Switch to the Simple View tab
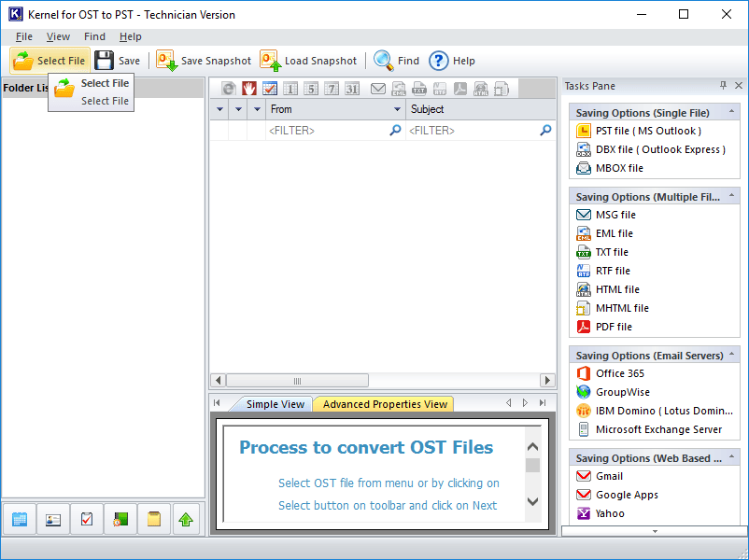This screenshot has height=560, width=749. click(275, 404)
